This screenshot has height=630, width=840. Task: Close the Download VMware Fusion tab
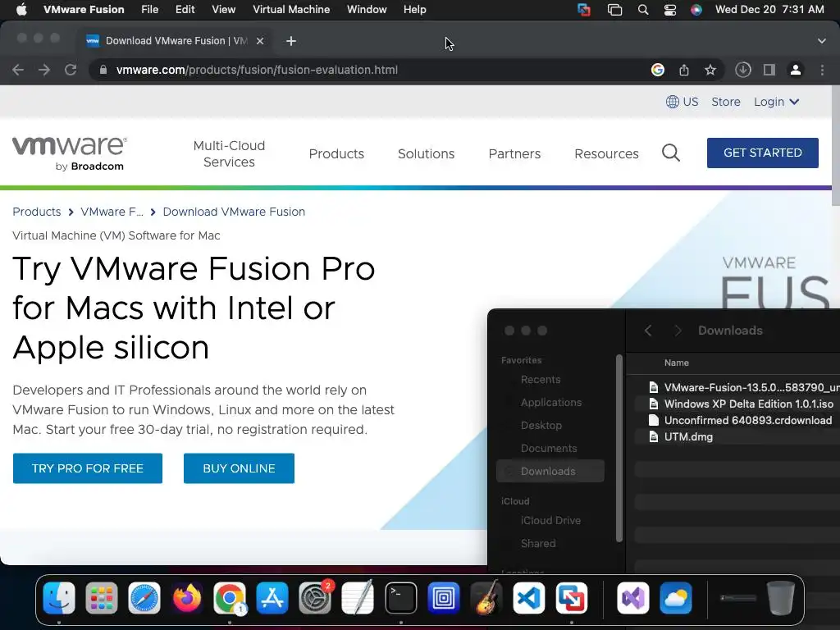[260, 41]
